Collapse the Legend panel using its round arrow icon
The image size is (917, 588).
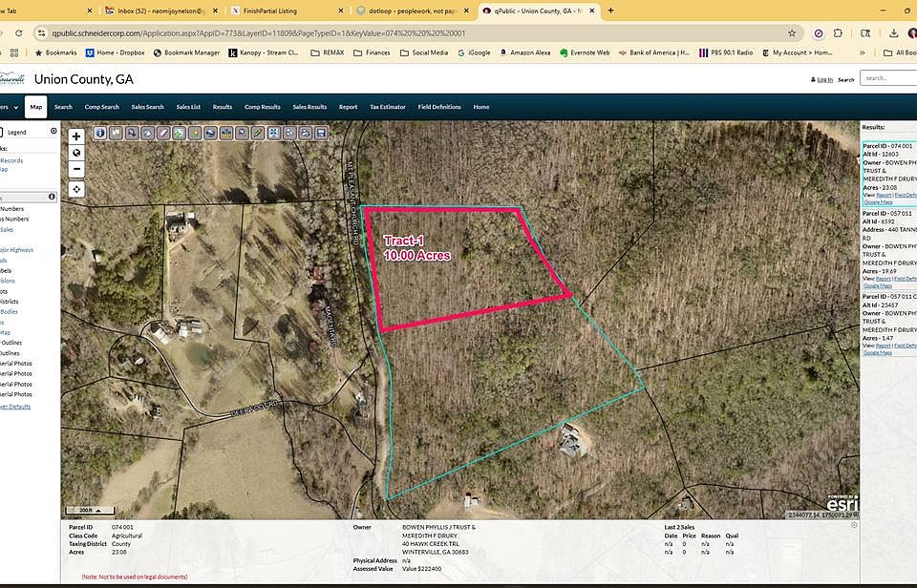click(53, 131)
